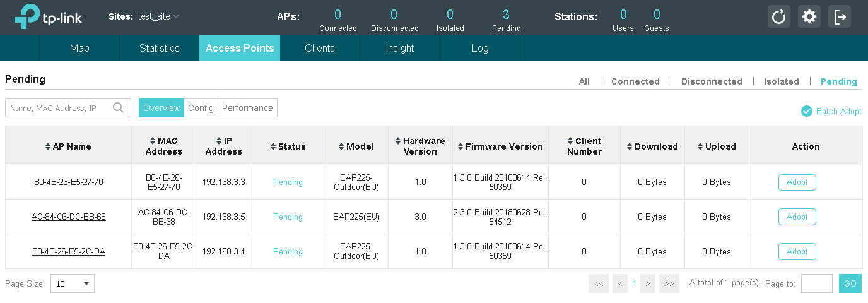The image size is (868, 303).
Task: Click the logout icon
Action: 840,17
